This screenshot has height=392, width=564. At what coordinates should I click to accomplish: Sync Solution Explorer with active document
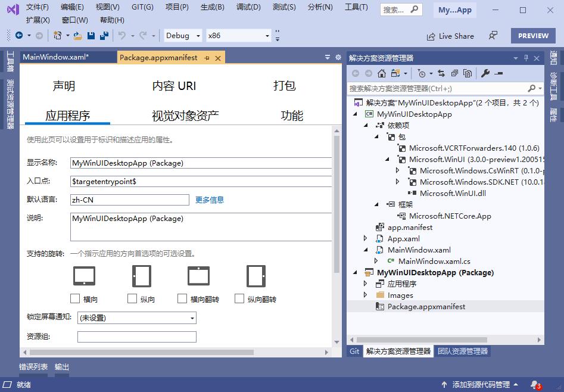coord(441,73)
